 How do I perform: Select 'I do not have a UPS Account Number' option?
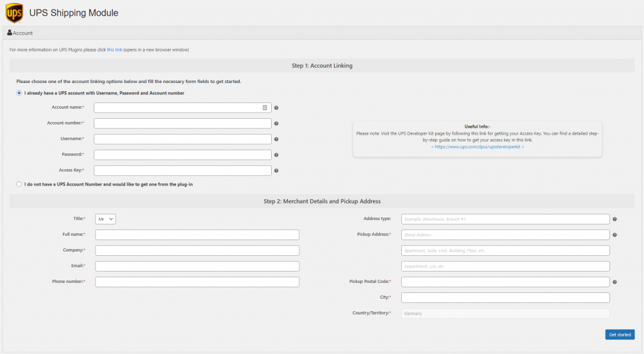coord(19,184)
